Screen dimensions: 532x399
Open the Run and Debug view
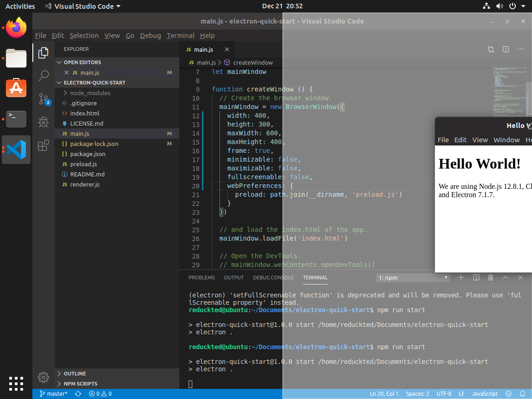(x=43, y=122)
